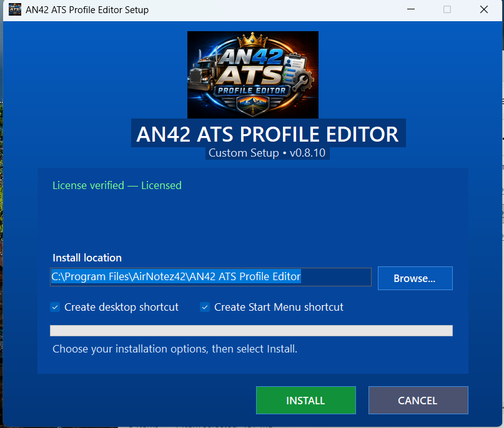This screenshot has height=428, width=504.
Task: Toggle Create Start Menu shortcut checkbox
Action: [x=205, y=307]
